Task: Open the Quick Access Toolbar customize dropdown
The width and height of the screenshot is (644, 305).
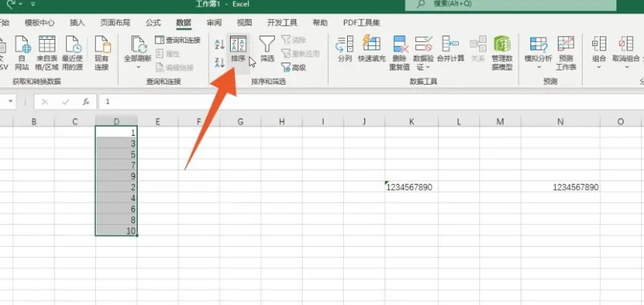Action: tap(33, 4)
